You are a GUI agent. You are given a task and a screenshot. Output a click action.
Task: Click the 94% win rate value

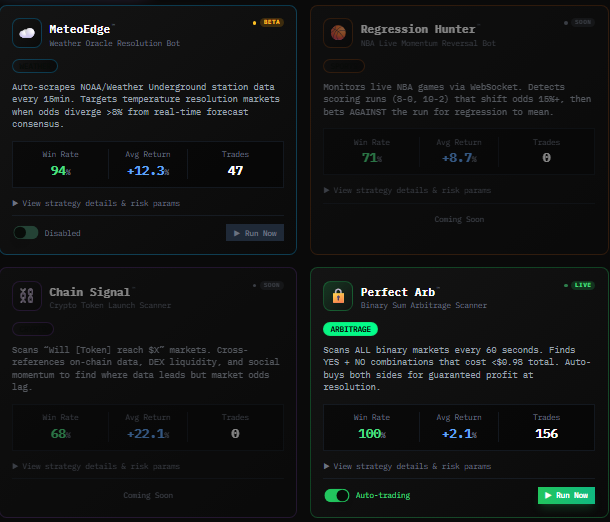tap(61, 171)
